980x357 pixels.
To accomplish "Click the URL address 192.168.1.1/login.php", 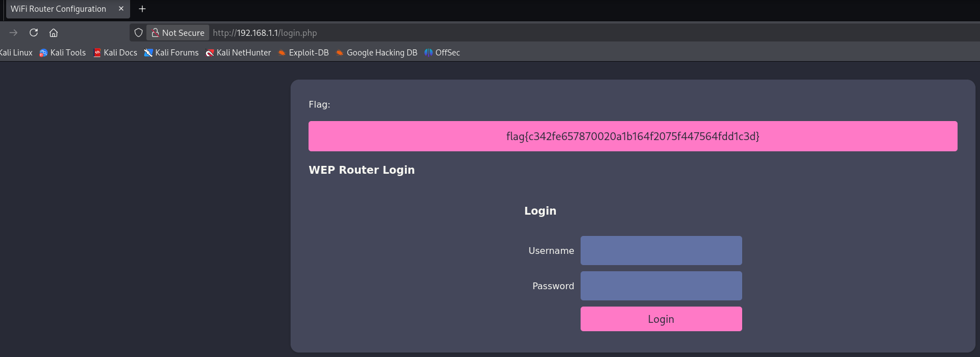I will click(265, 33).
